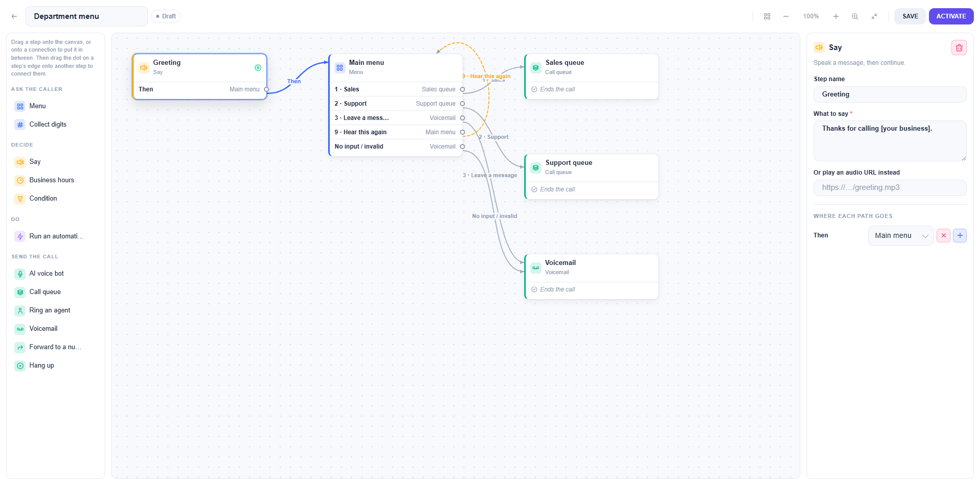Select Voicemail step in palette
This screenshot has height=485, width=980.
pos(55,329)
